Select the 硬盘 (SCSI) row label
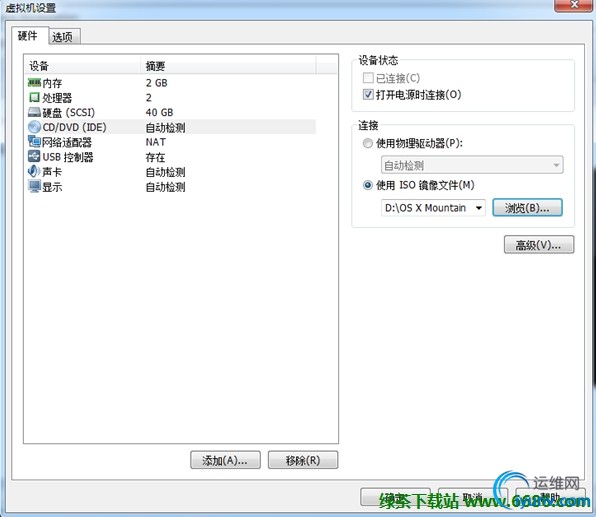The image size is (596, 517). pos(68,113)
